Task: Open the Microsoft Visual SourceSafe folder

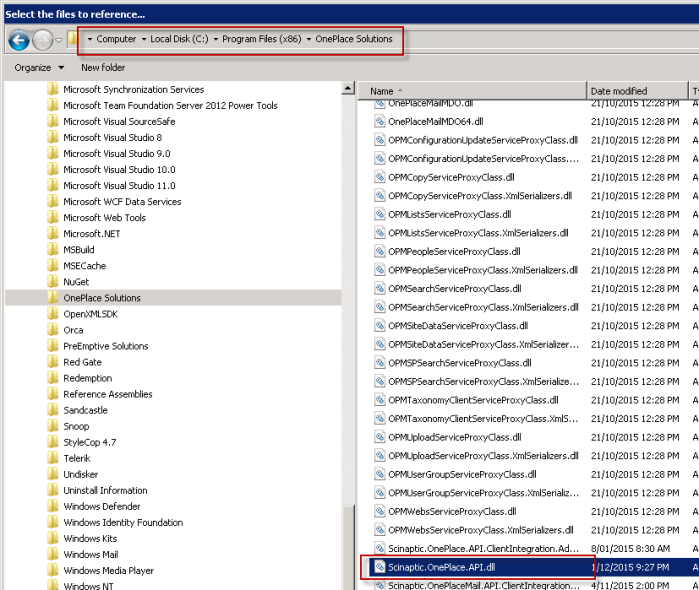Action: click(x=119, y=122)
